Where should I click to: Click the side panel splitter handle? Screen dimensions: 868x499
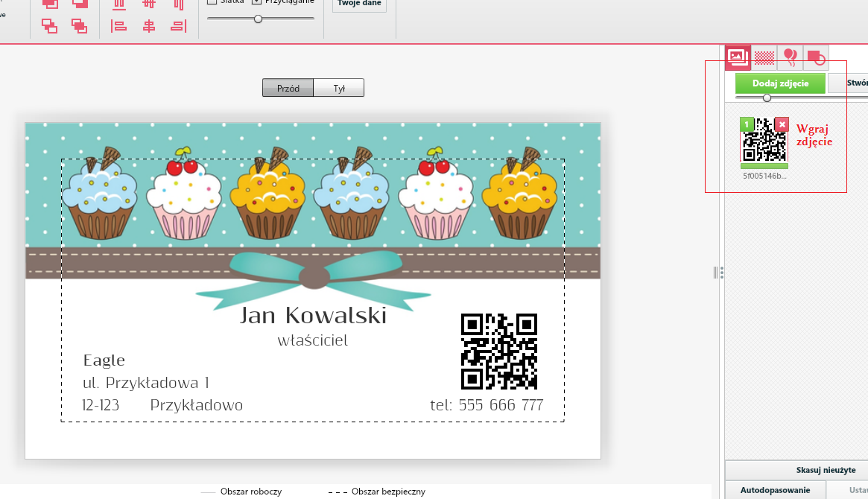click(718, 272)
